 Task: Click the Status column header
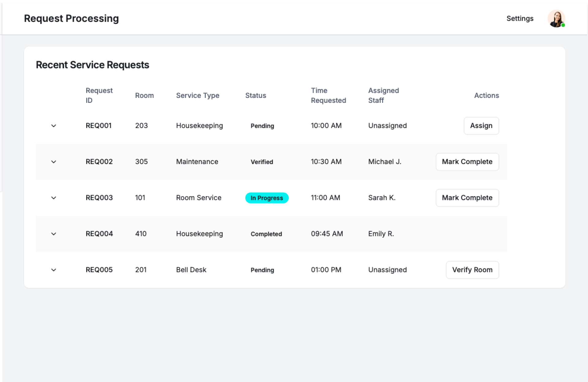point(256,95)
